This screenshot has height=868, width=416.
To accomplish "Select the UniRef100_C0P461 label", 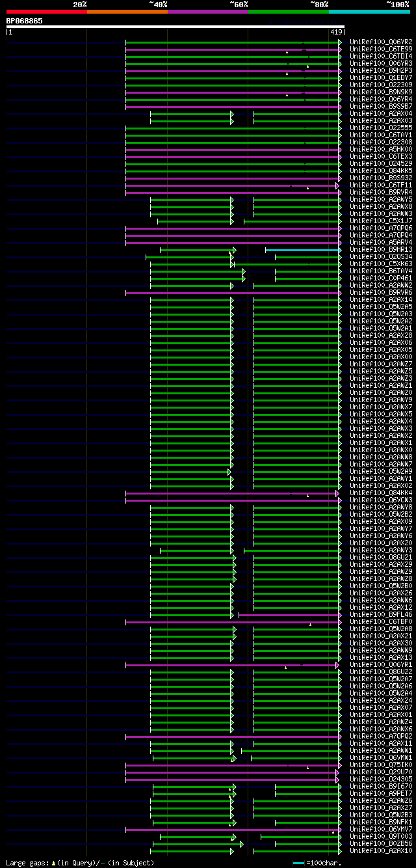I will coord(381,278).
